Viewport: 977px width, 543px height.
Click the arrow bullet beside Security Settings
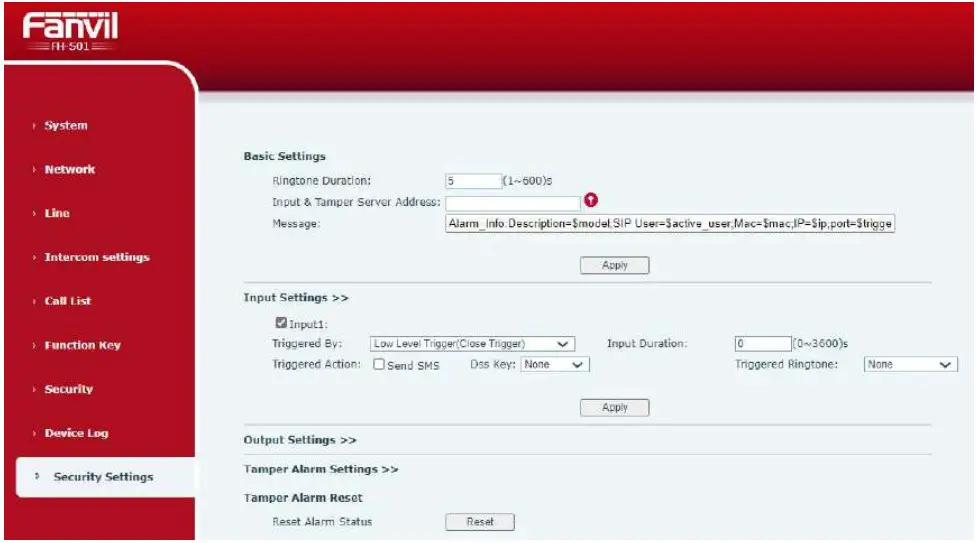coord(37,476)
